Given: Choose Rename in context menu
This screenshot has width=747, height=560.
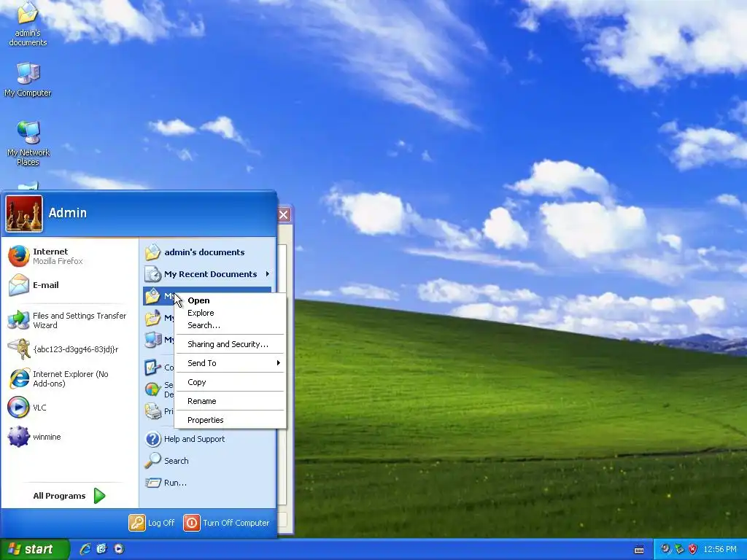Looking at the screenshot, I should pos(230,401).
